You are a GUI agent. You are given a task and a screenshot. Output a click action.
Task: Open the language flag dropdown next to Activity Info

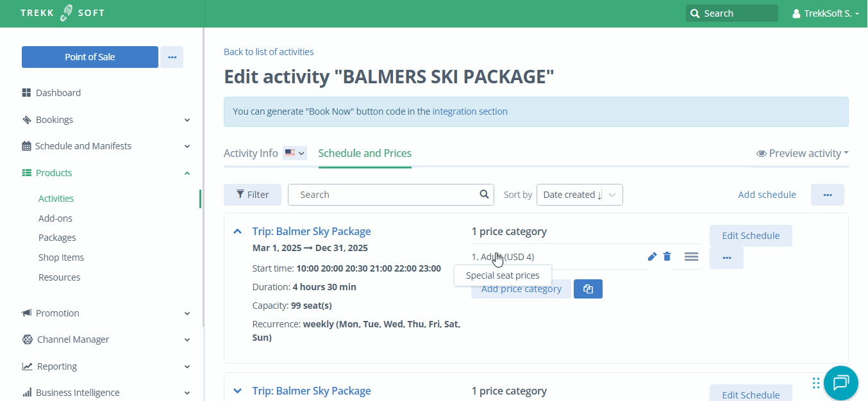tap(295, 153)
